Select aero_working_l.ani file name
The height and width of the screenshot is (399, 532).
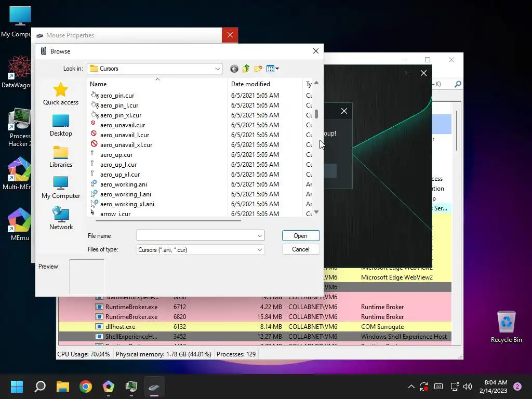(x=126, y=194)
